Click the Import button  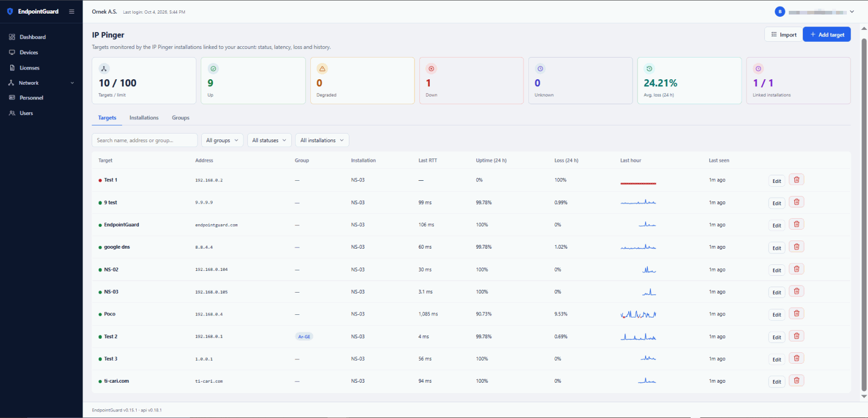pos(783,34)
